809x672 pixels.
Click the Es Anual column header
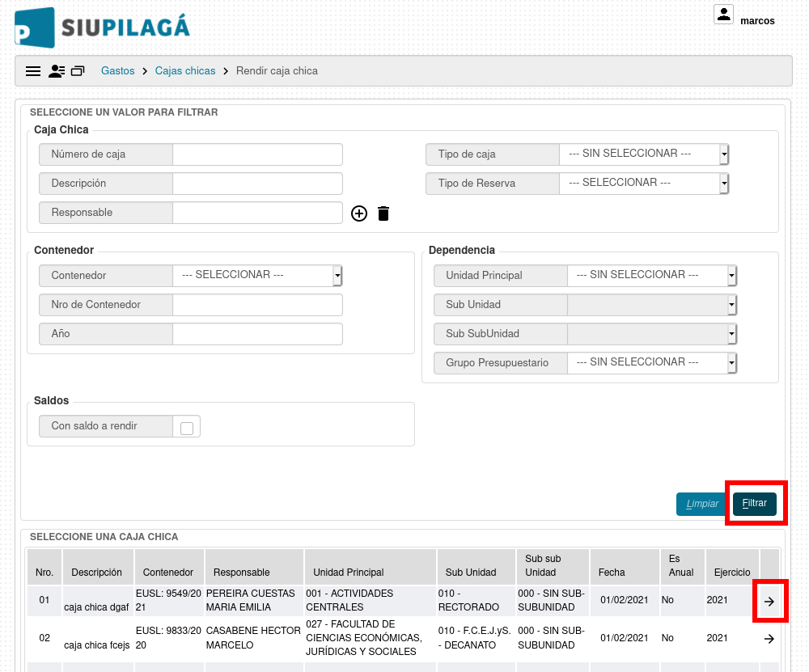click(x=683, y=567)
